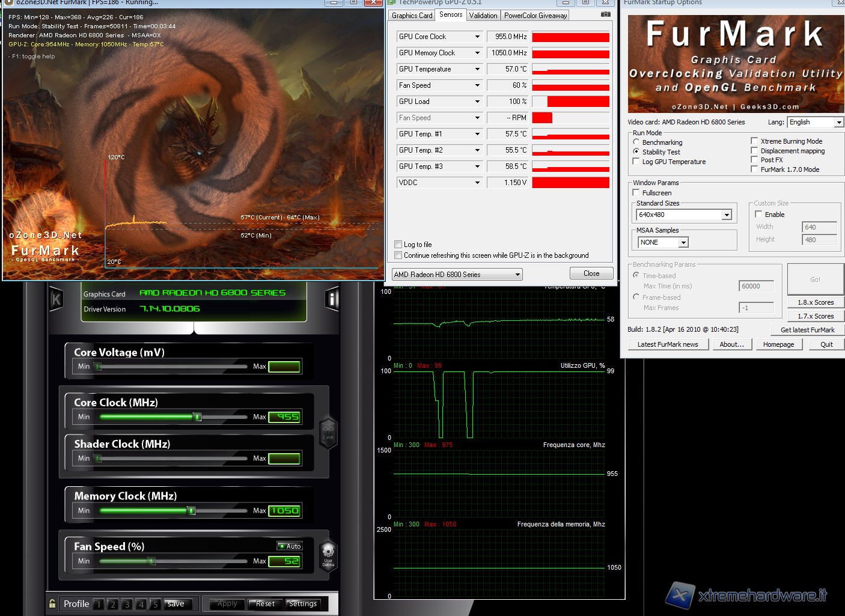Click the Get latest FurMark button
Image resolution: width=845 pixels, height=616 pixels.
pos(807,330)
